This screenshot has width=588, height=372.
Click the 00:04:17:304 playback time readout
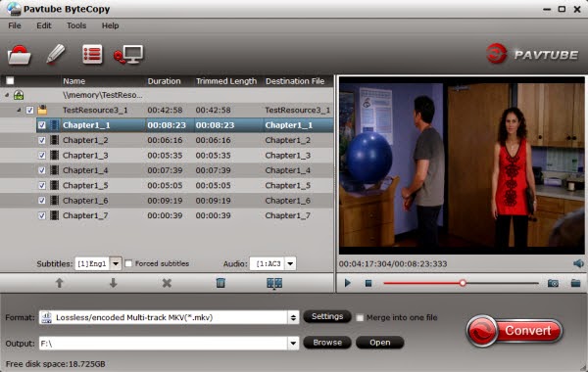click(366, 263)
